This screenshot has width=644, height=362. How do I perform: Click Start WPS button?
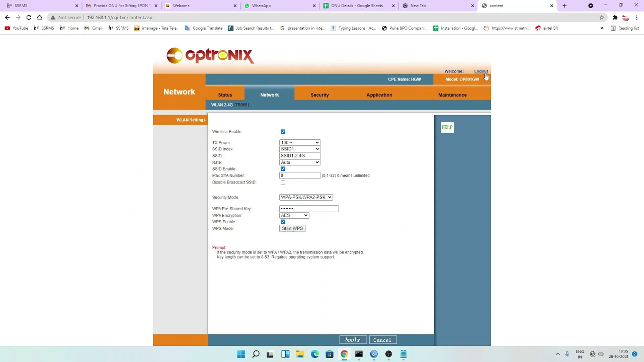pyautogui.click(x=292, y=228)
